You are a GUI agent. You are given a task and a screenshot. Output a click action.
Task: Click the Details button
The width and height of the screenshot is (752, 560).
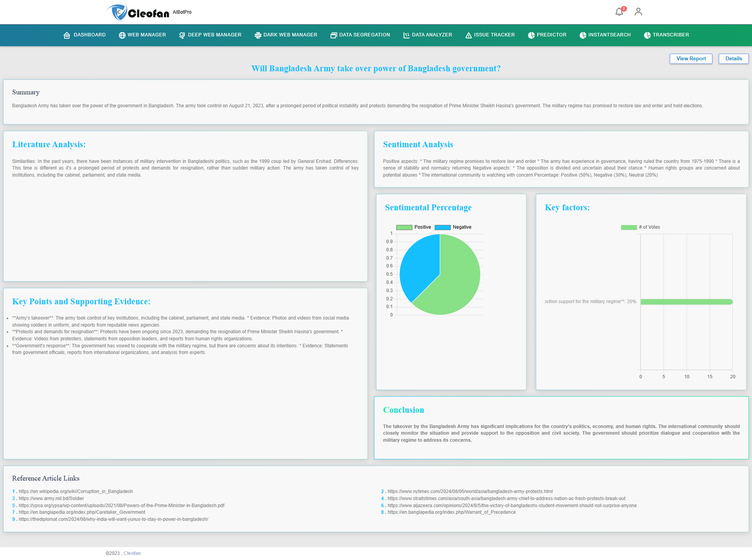coord(733,59)
